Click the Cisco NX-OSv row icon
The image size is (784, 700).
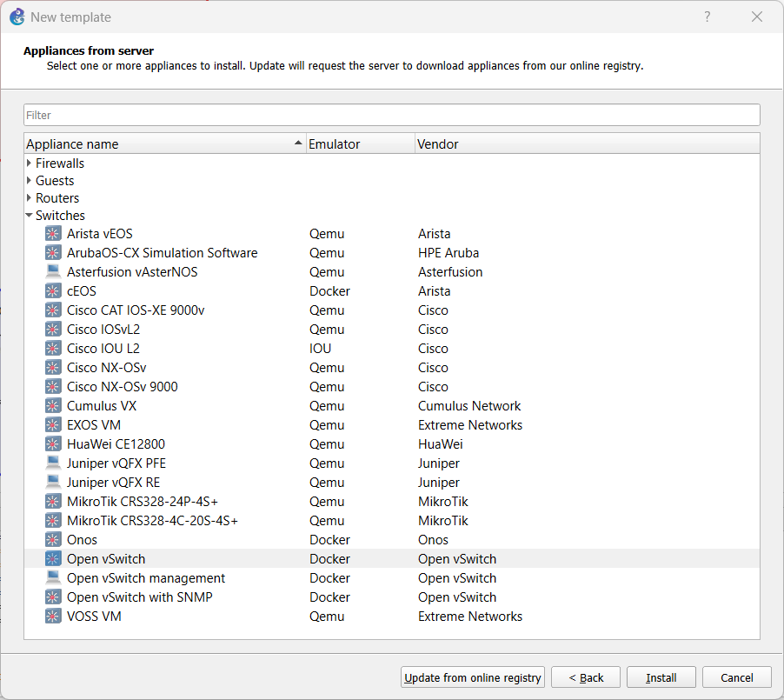coord(53,367)
